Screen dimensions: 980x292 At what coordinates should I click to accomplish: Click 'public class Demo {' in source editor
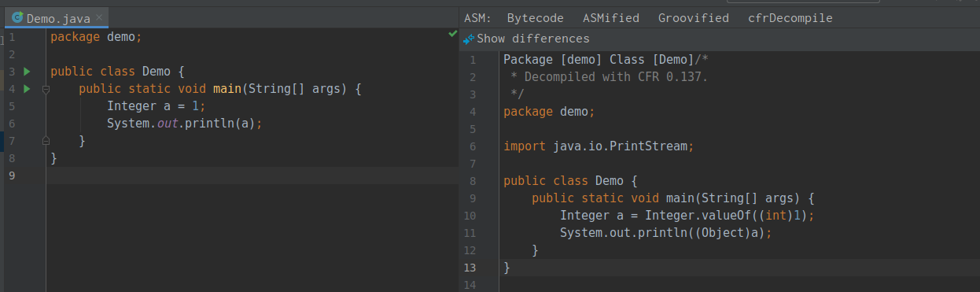(x=116, y=72)
